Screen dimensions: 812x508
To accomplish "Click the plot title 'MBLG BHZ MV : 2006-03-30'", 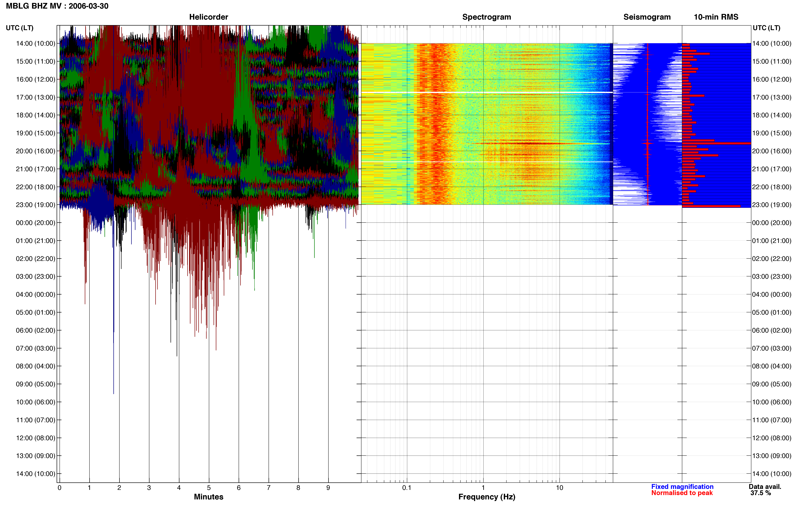I will (x=57, y=6).
